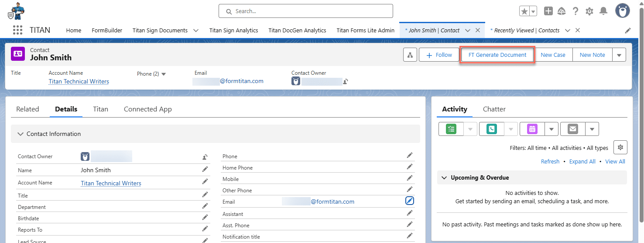Click the Expand All link
The width and height of the screenshot is (644, 243).
pyautogui.click(x=582, y=161)
